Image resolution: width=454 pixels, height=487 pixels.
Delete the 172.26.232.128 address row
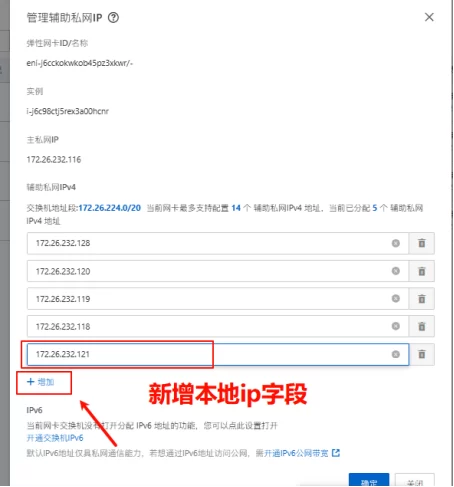click(422, 243)
